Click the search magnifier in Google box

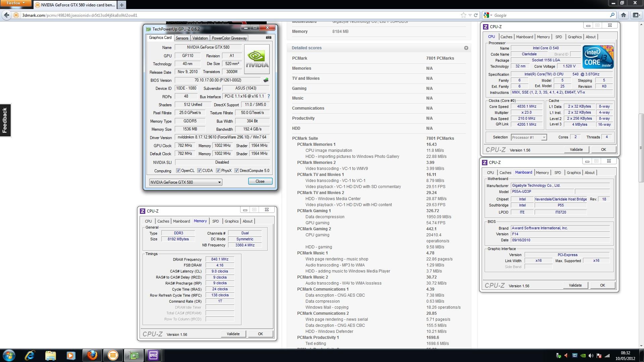pos(612,15)
